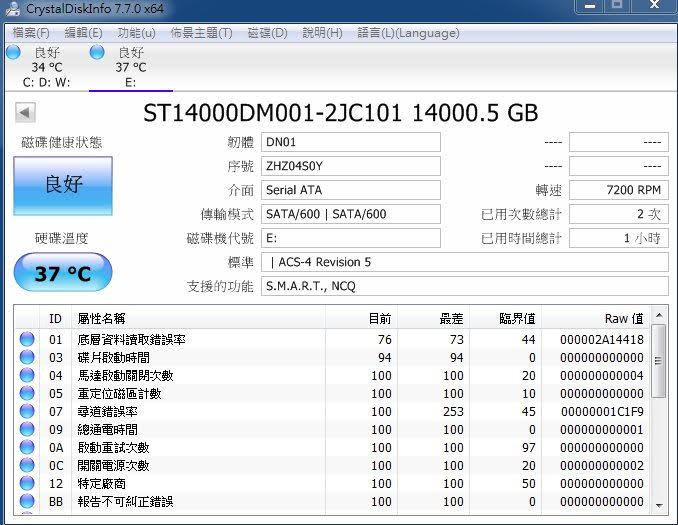Select the C: D: W: disk health orb
The image size is (678, 525).
[x=13, y=52]
